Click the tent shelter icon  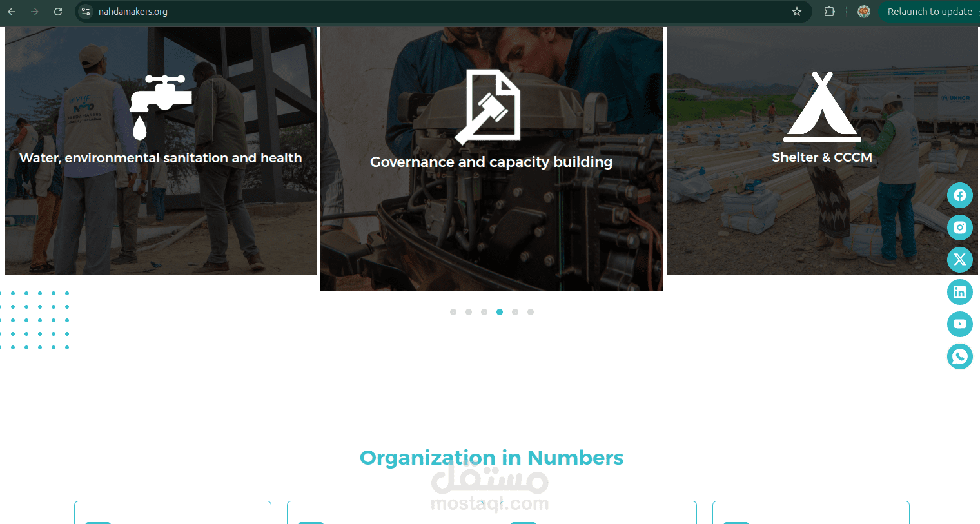(822, 107)
